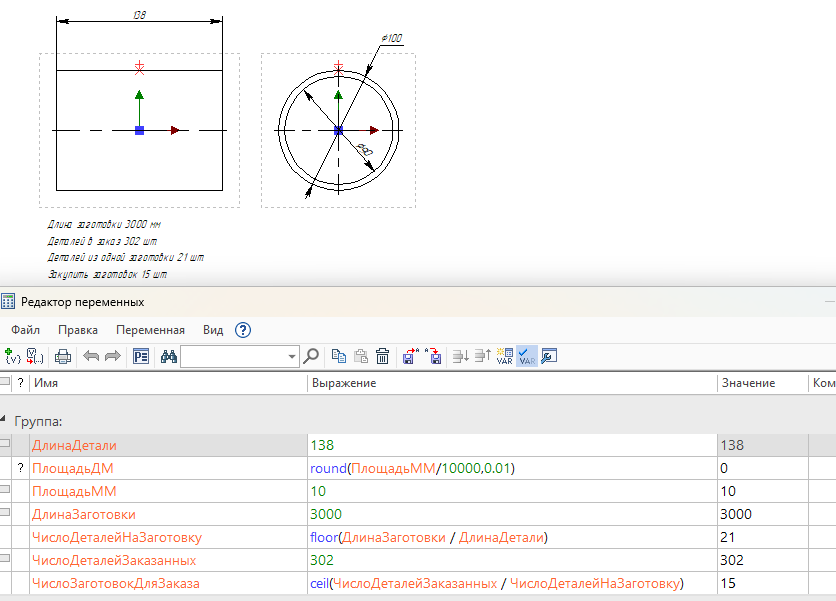The width and height of the screenshot is (836, 601).
Task: Toggle the marker box beside ДлинаДетали
Action: tap(6, 444)
